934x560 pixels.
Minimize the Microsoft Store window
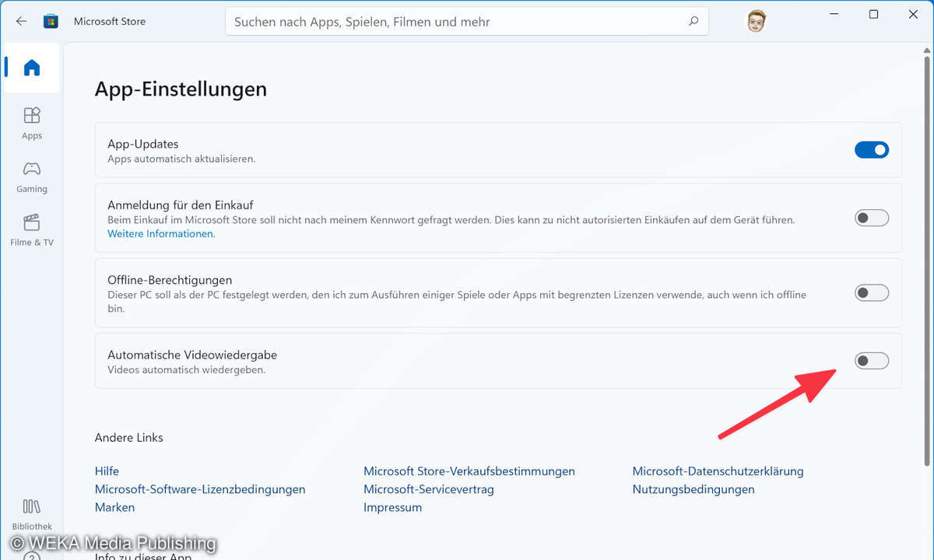click(x=835, y=14)
